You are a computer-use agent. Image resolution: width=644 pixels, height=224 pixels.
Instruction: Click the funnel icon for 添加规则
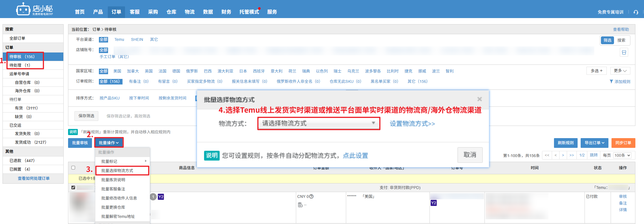point(611,81)
